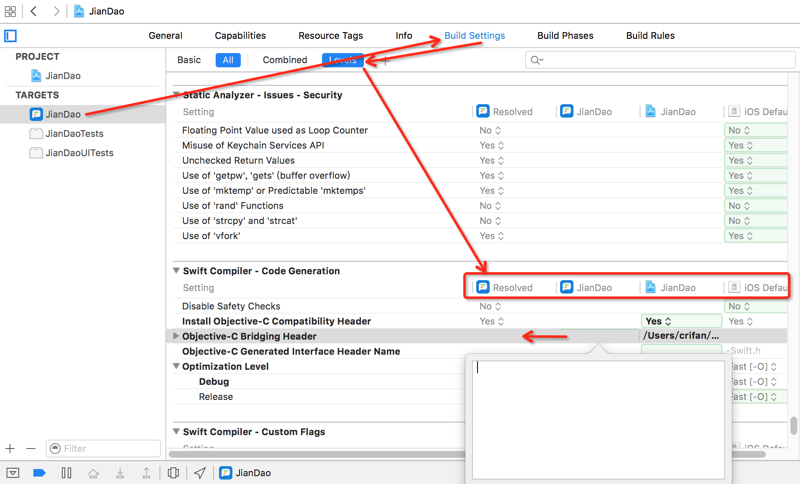
Task: Change Disable Safety Checks resolved No popup
Action: 490,307
